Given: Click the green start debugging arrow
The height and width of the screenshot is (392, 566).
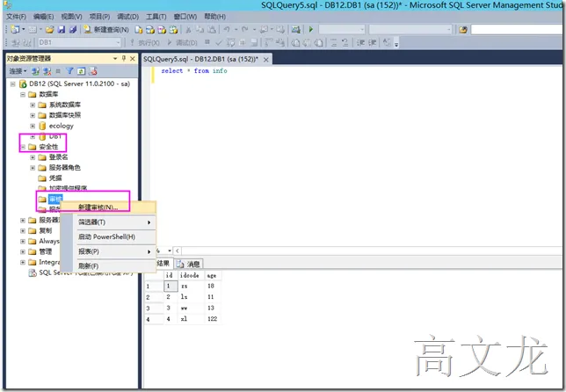Looking at the screenshot, I should [311, 29].
